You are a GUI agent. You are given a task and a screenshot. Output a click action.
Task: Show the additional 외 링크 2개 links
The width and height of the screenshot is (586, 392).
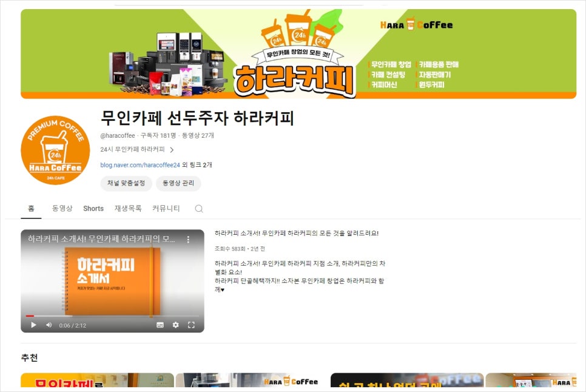pyautogui.click(x=197, y=165)
